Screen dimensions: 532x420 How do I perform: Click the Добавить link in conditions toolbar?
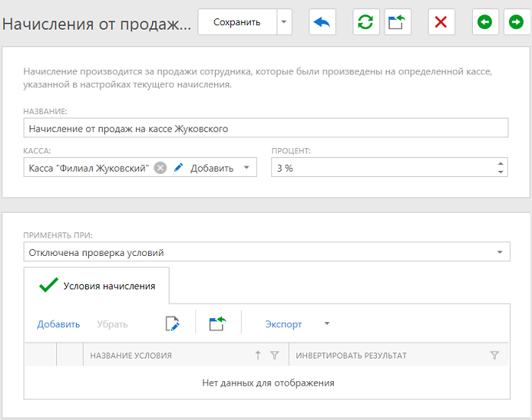[59, 324]
